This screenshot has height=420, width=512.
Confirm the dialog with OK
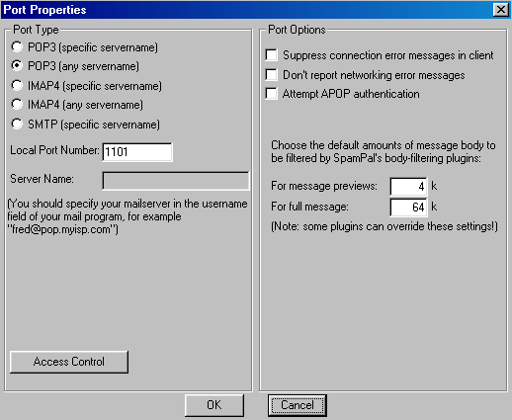pyautogui.click(x=214, y=405)
